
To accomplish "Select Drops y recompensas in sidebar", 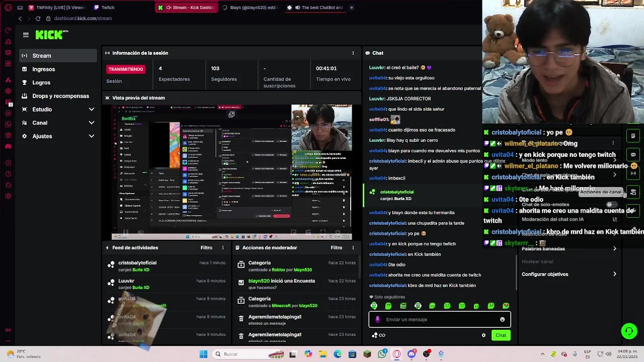I will point(58,96).
